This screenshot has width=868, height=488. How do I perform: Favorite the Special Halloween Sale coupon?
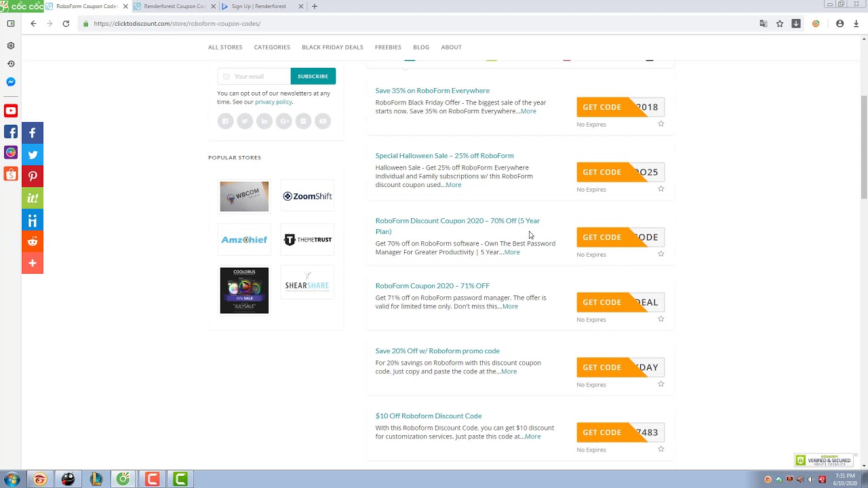point(661,189)
